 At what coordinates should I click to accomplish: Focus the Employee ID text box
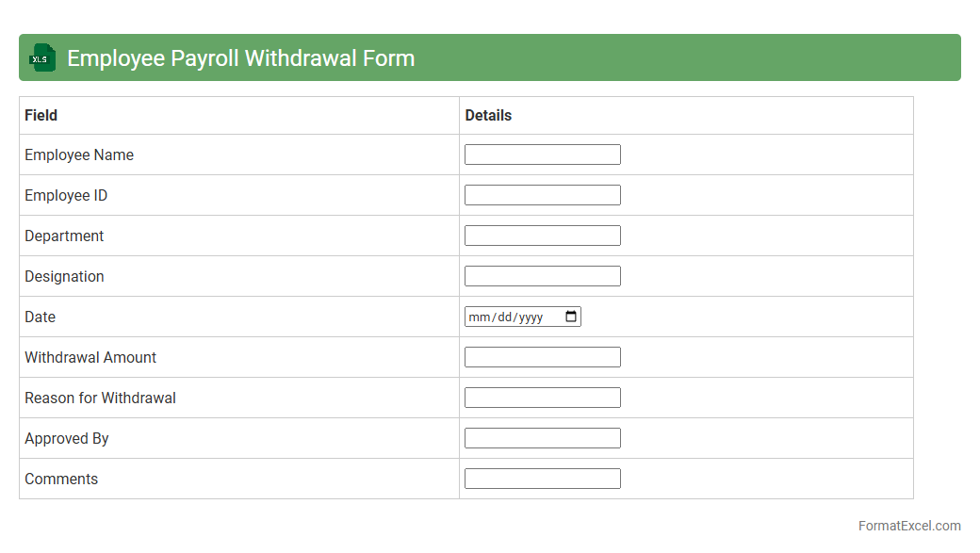coord(542,195)
